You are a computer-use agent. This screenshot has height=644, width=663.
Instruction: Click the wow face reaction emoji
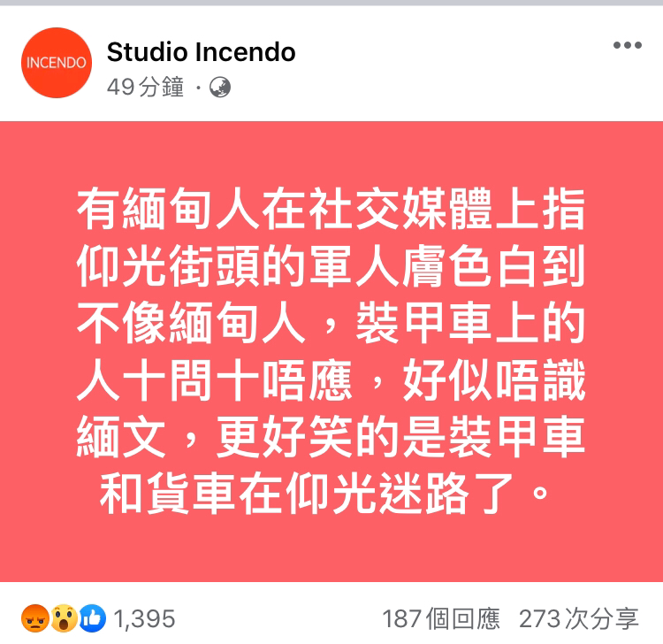pyautogui.click(x=64, y=618)
